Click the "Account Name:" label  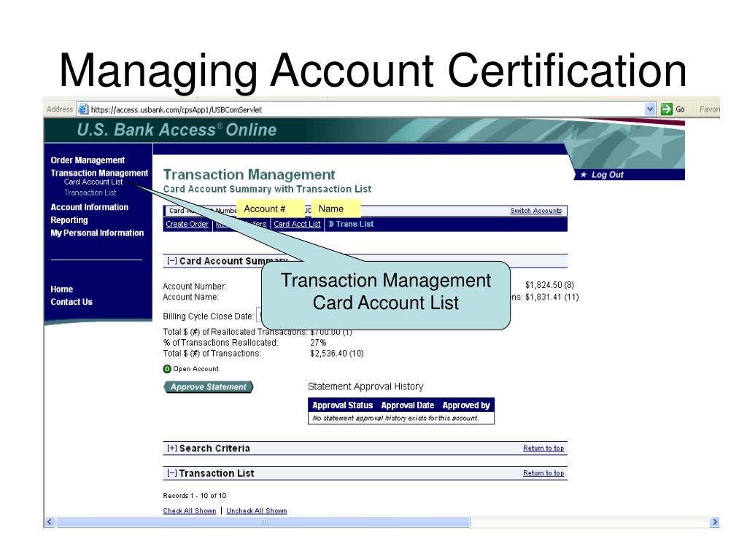click(190, 297)
